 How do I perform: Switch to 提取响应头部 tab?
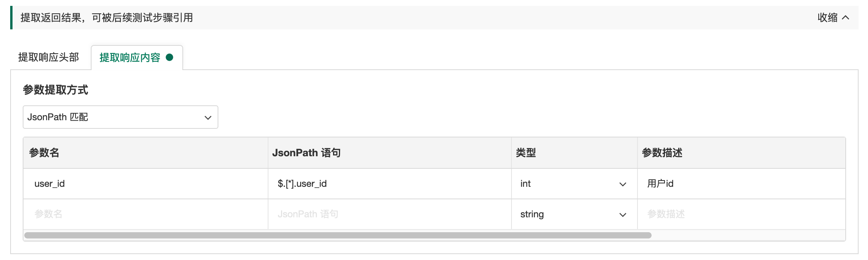[49, 58]
